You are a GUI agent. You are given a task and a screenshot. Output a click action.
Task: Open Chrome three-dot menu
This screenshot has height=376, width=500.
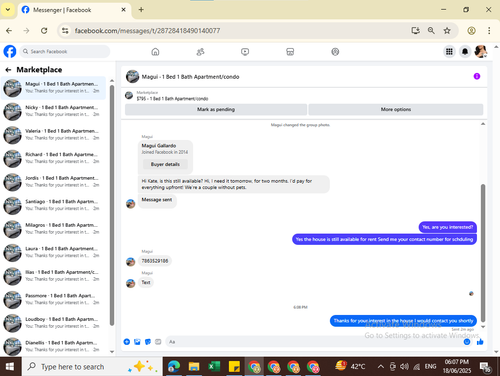click(x=489, y=31)
